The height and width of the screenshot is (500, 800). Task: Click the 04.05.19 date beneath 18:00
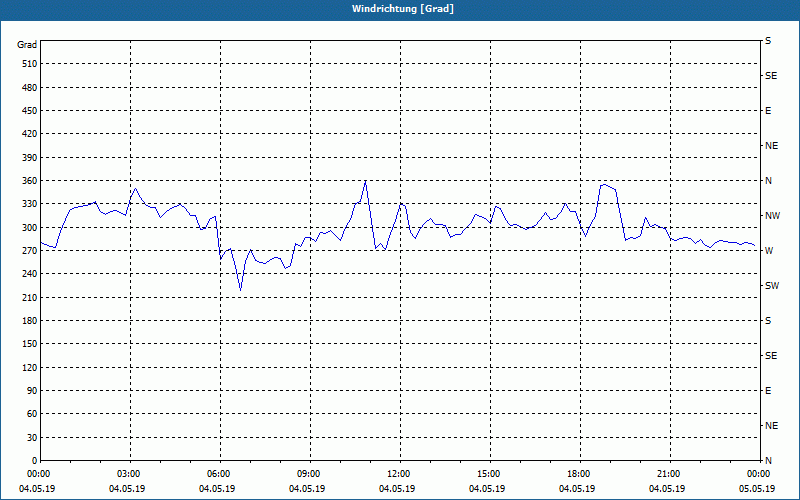click(577, 489)
